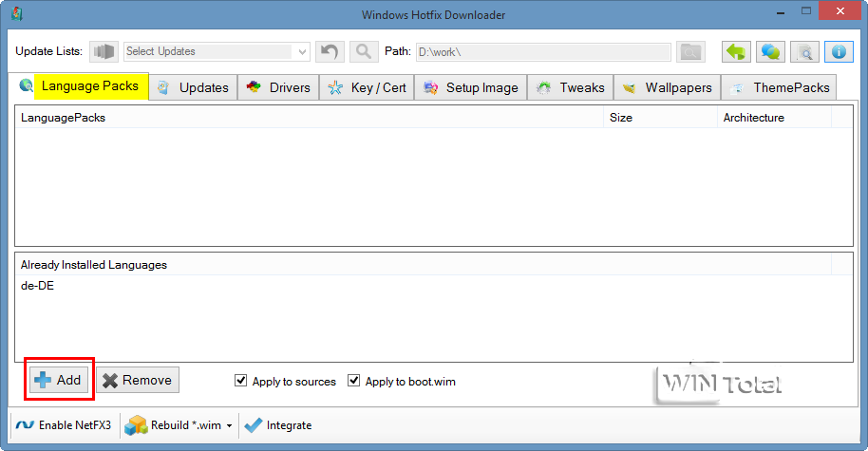Click the Add button
Viewport: 868px width, 451px height.
[x=59, y=380]
